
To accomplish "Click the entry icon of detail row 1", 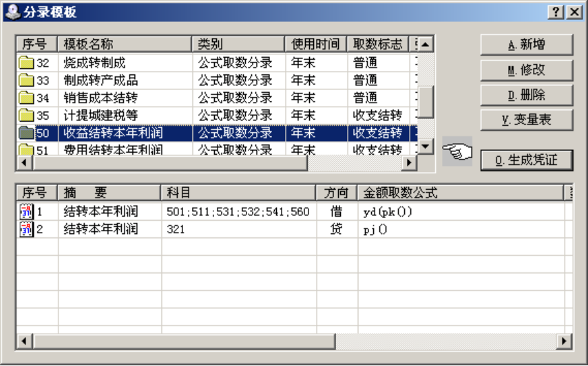I will [x=27, y=211].
